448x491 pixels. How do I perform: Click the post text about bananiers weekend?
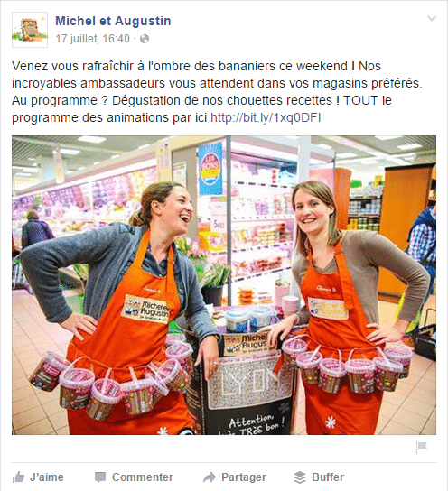[218, 92]
